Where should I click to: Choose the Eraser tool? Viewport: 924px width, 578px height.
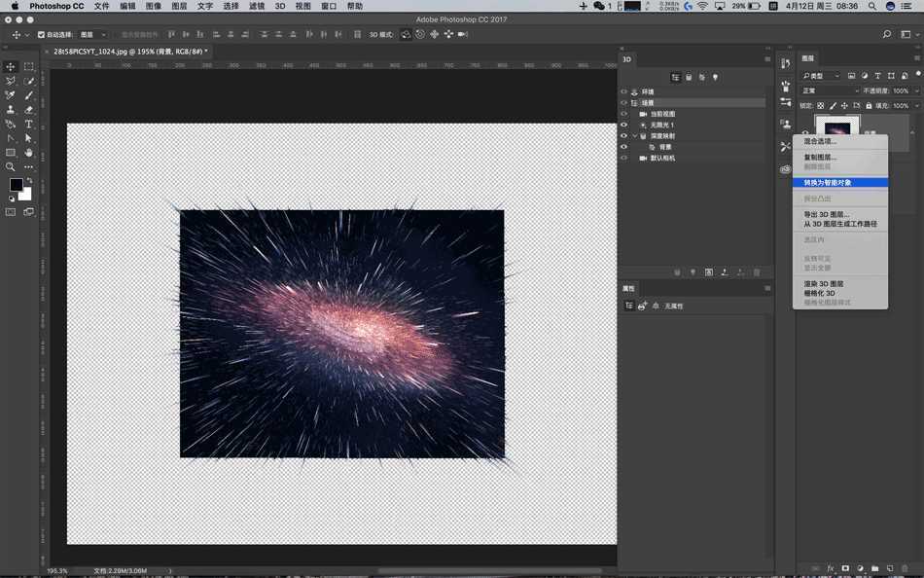pyautogui.click(x=29, y=110)
